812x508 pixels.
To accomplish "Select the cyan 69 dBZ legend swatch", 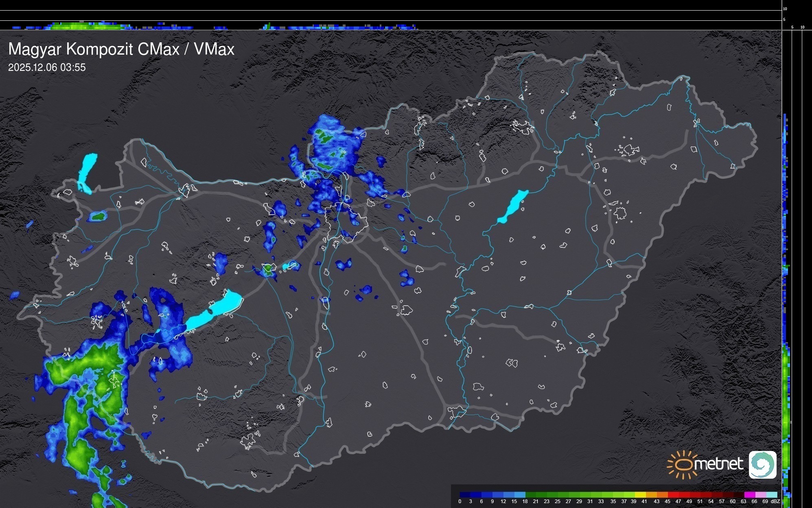I will [771, 495].
